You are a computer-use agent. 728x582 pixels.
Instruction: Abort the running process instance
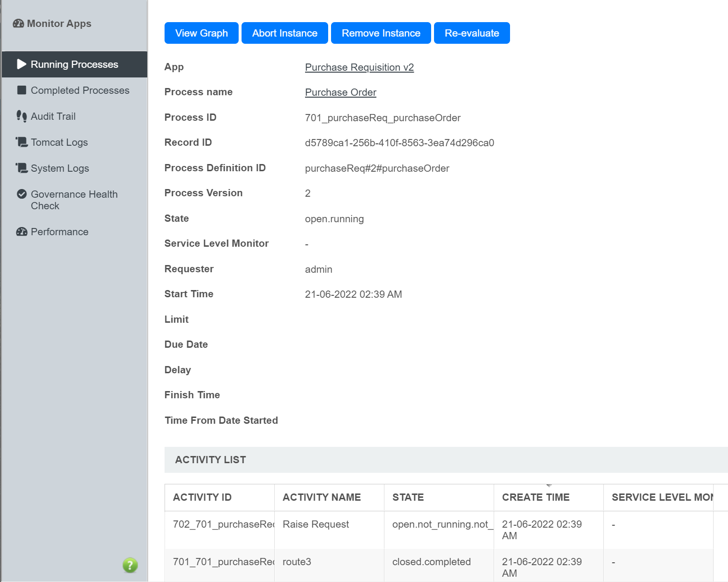(284, 33)
